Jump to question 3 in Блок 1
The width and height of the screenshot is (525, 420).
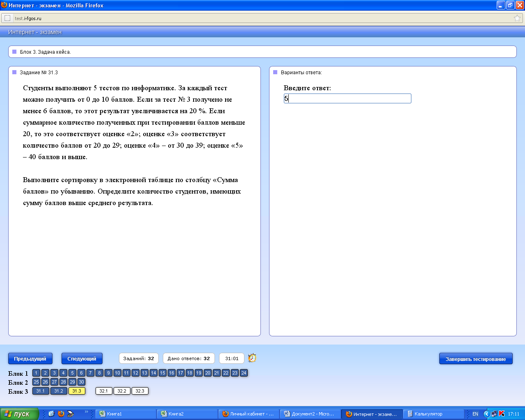54,373
